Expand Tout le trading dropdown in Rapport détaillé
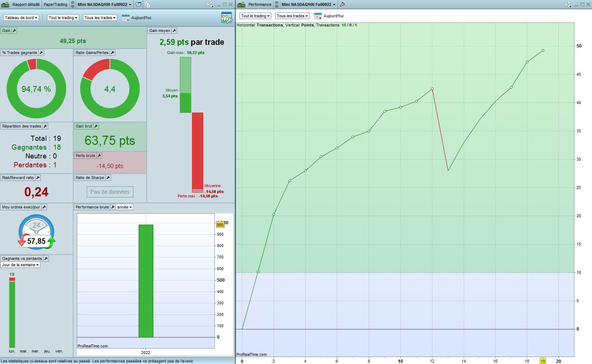The height and width of the screenshot is (364, 592). coord(63,18)
